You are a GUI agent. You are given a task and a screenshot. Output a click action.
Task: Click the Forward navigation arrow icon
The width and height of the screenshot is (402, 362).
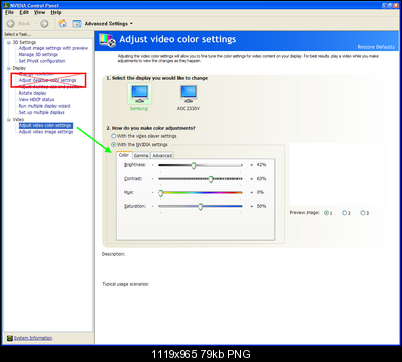(x=44, y=23)
